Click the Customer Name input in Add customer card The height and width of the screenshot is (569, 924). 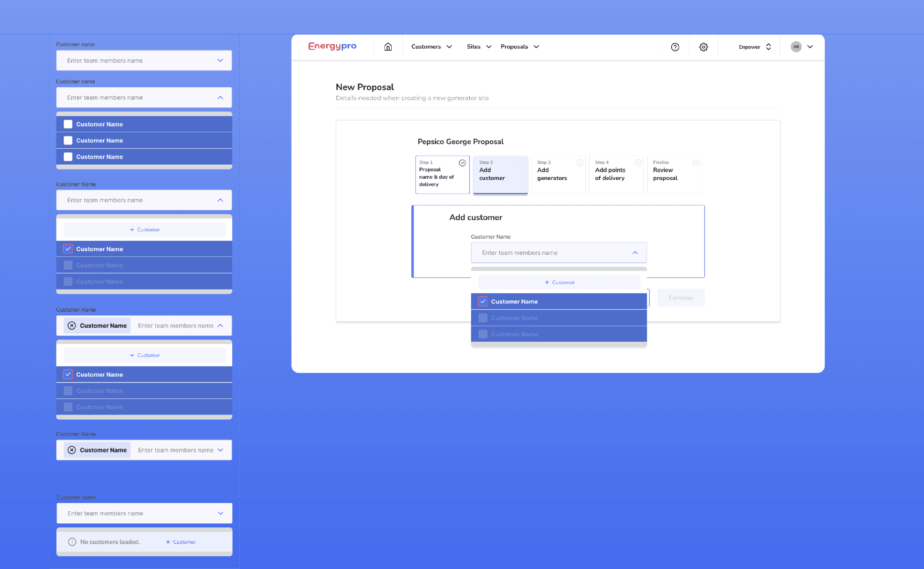pyautogui.click(x=559, y=253)
